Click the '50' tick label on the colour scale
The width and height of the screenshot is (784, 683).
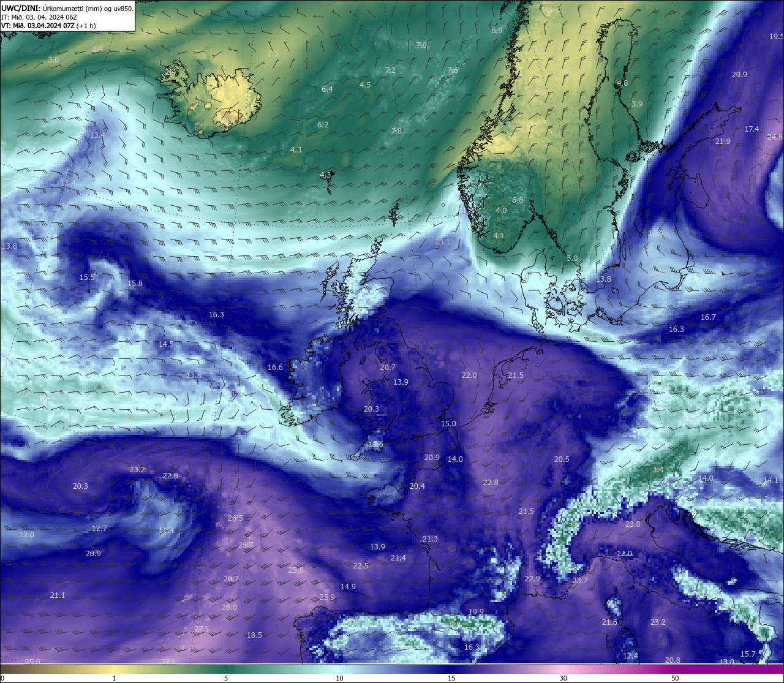(x=675, y=678)
